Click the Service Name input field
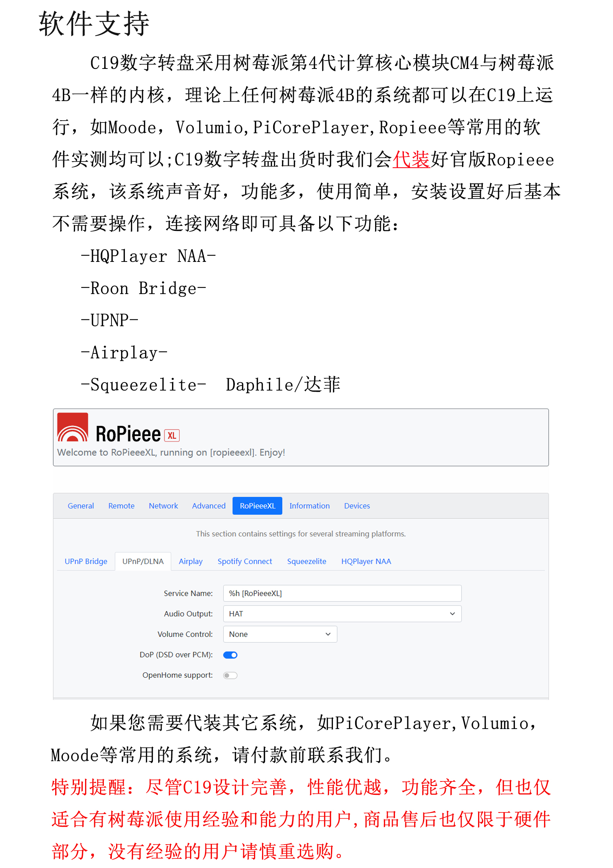613x868 pixels. [x=342, y=593]
